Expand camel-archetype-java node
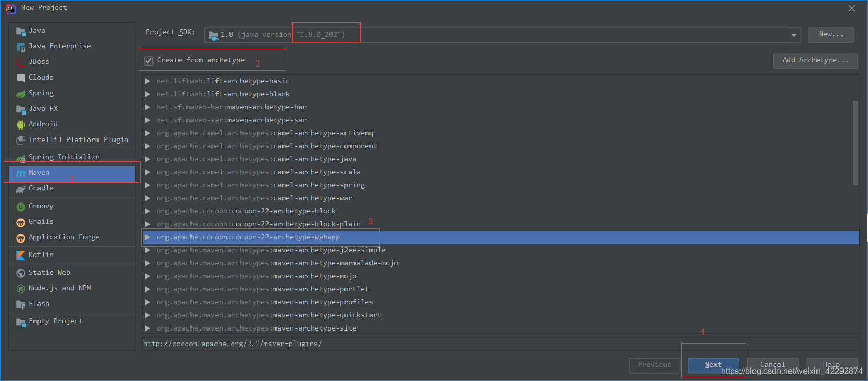The height and width of the screenshot is (381, 868). click(x=147, y=159)
